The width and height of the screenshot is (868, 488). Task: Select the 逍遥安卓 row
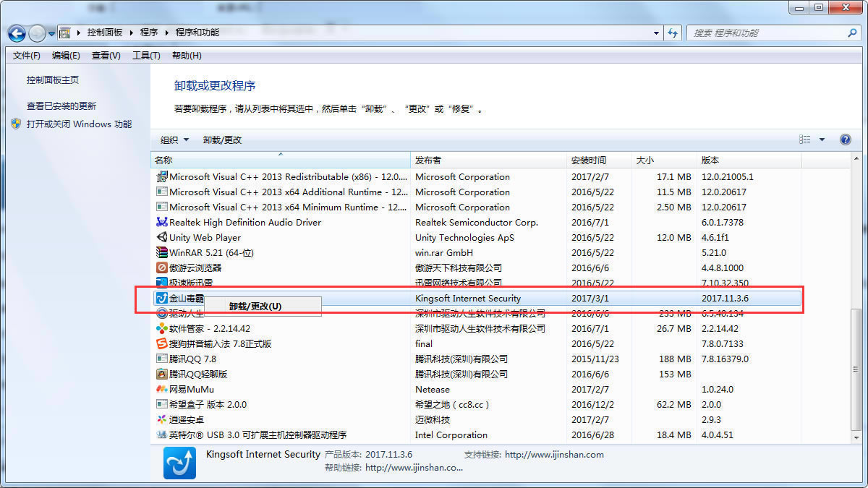(x=477, y=420)
